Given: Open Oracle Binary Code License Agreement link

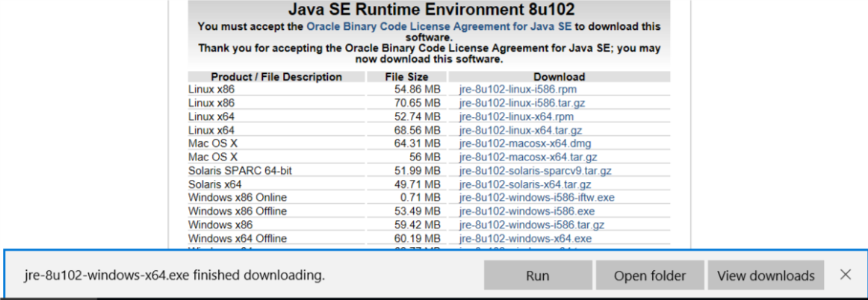Looking at the screenshot, I should click(440, 26).
